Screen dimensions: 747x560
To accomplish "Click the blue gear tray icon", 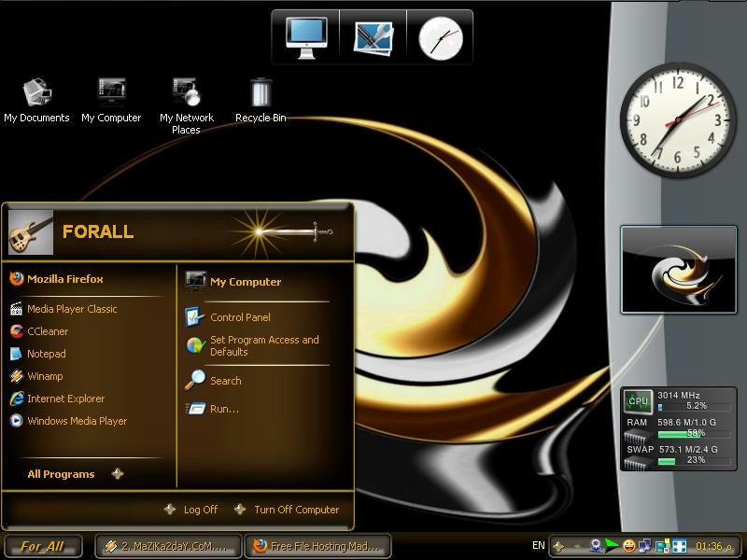I will point(596,546).
